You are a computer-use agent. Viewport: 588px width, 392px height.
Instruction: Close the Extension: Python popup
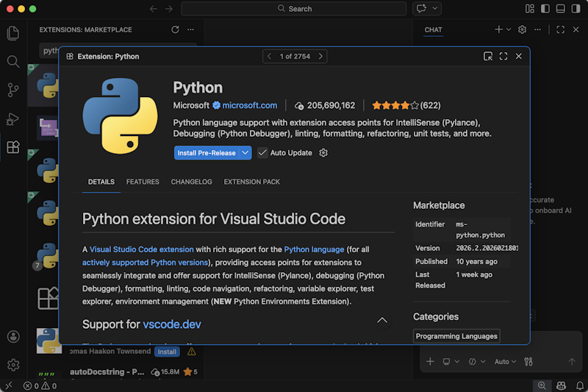(519, 57)
